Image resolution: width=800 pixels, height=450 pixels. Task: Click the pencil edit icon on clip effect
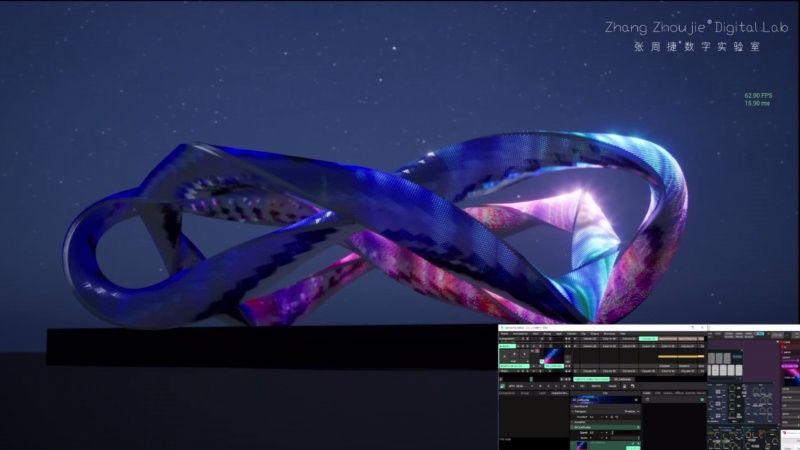[x=633, y=443]
